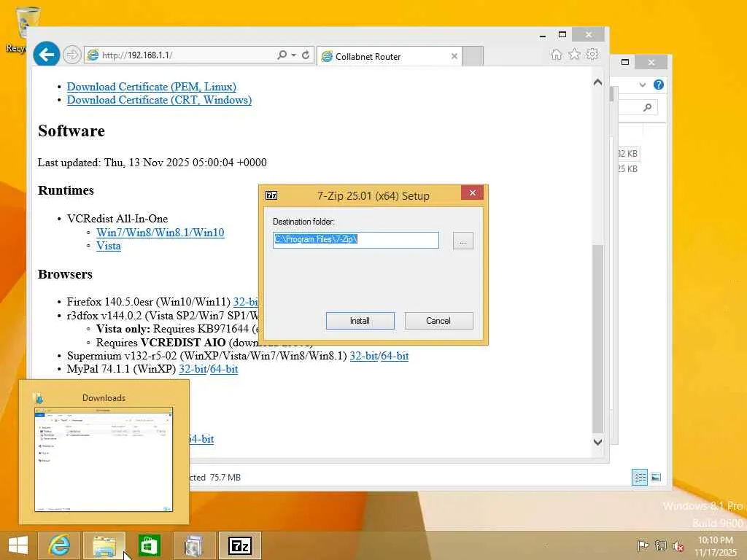This screenshot has width=747, height=560.
Task: Click the IE page scrollbar down arrow
Action: pyautogui.click(x=597, y=442)
